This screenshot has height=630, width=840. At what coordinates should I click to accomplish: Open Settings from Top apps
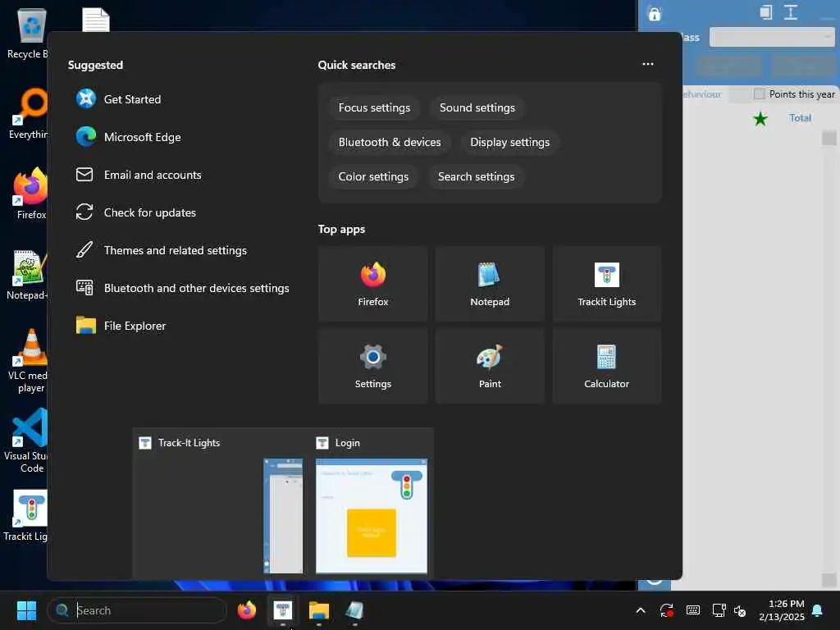click(x=373, y=366)
